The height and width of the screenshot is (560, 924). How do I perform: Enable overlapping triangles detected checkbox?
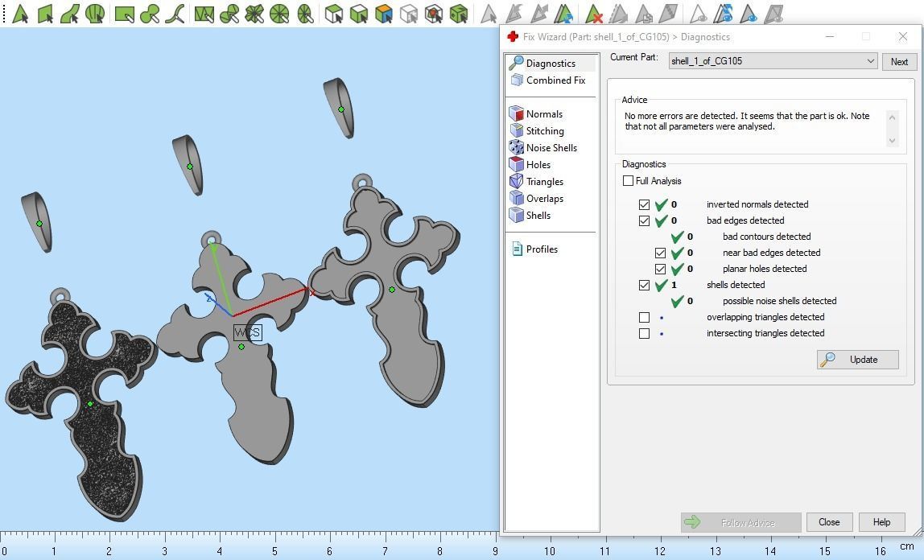coord(644,317)
